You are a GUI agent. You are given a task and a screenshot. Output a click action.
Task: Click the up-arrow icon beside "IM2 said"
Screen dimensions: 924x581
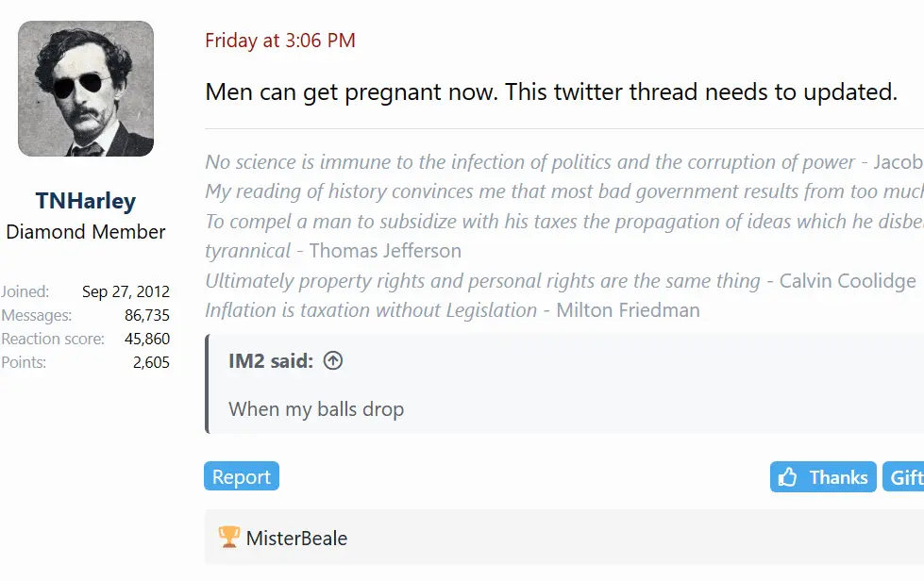[x=333, y=360]
